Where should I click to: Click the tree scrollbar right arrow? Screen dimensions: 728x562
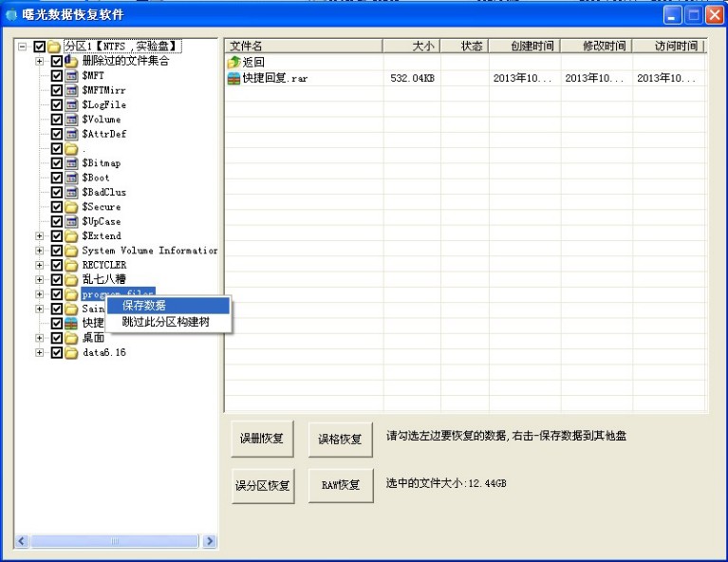point(210,541)
